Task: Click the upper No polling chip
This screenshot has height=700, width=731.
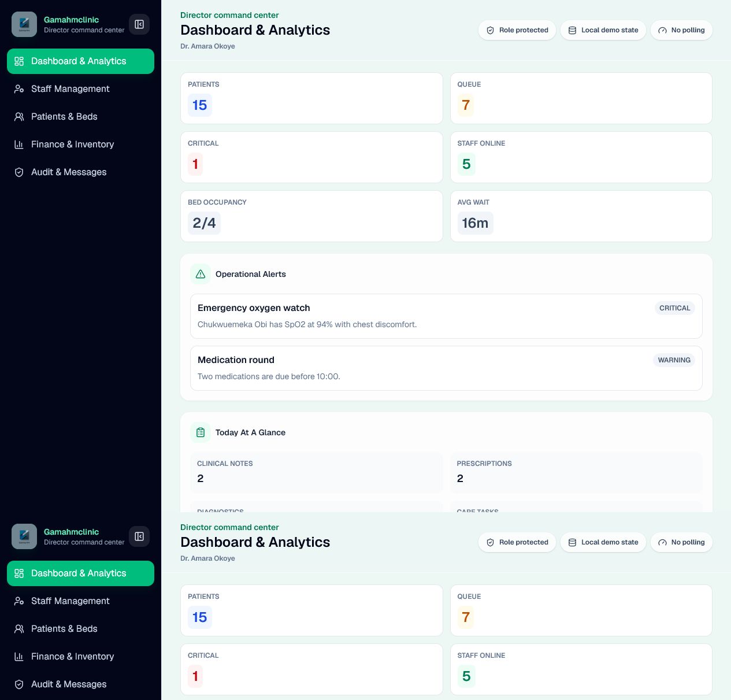Action: (681, 30)
